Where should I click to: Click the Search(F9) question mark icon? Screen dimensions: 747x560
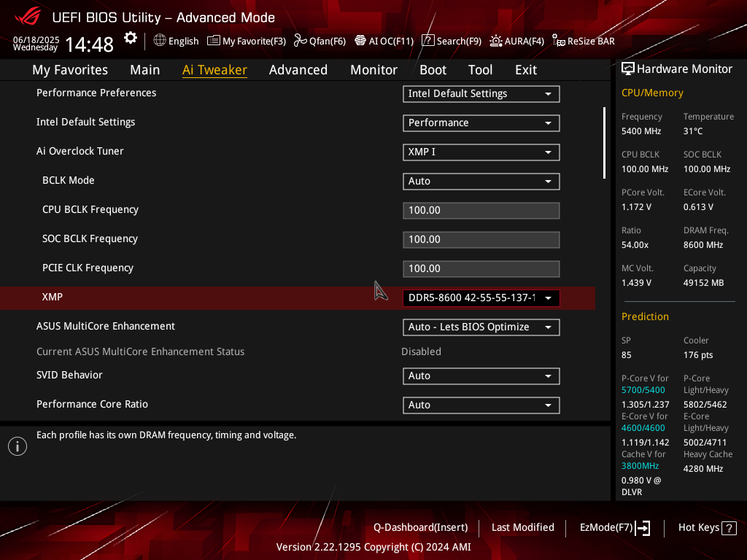(427, 41)
